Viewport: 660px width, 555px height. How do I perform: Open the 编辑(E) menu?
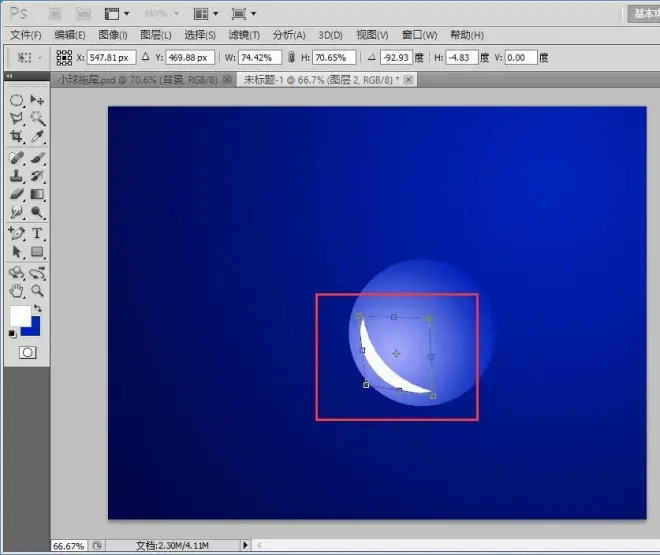tap(70, 35)
